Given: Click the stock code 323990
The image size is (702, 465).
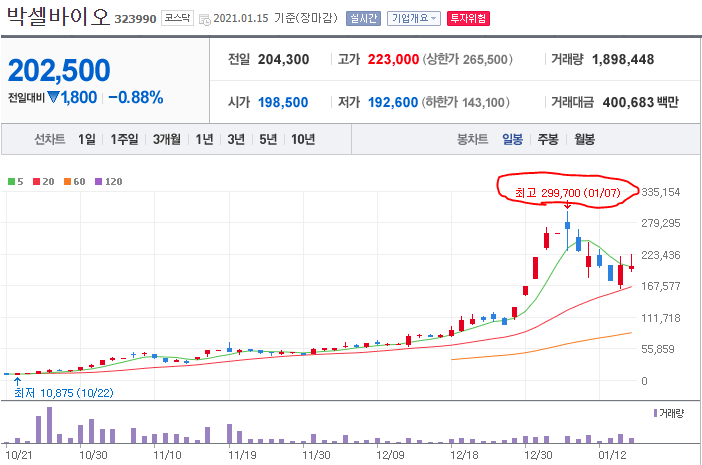Looking at the screenshot, I should (135, 19).
